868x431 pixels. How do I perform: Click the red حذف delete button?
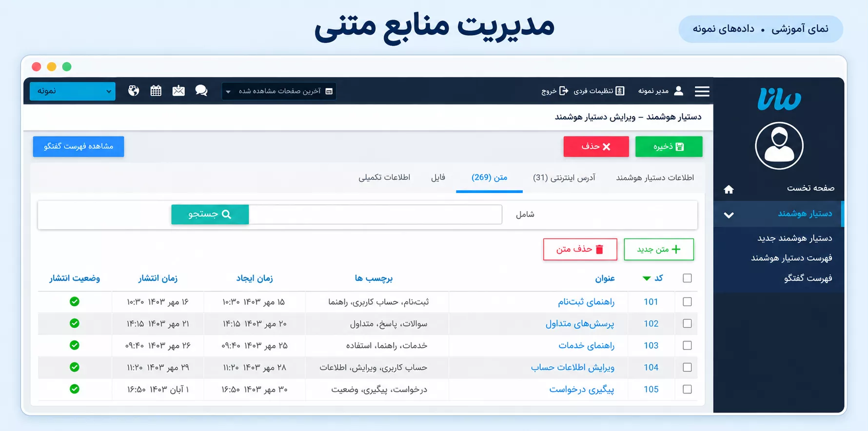pos(596,146)
